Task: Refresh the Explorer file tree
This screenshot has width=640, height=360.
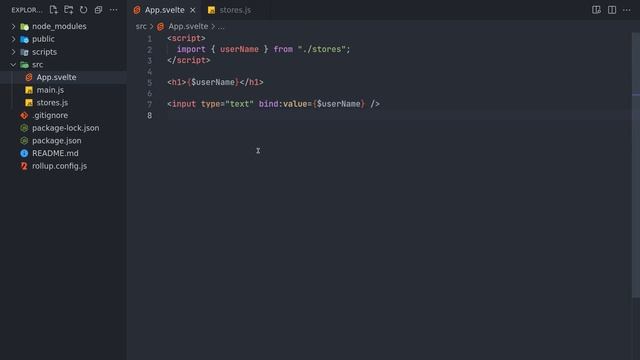Action: 84,10
